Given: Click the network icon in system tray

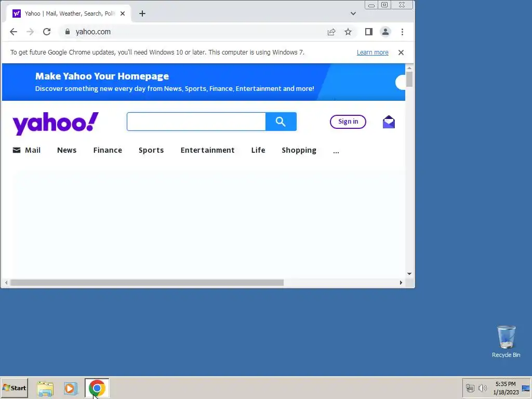Looking at the screenshot, I should pos(470,388).
